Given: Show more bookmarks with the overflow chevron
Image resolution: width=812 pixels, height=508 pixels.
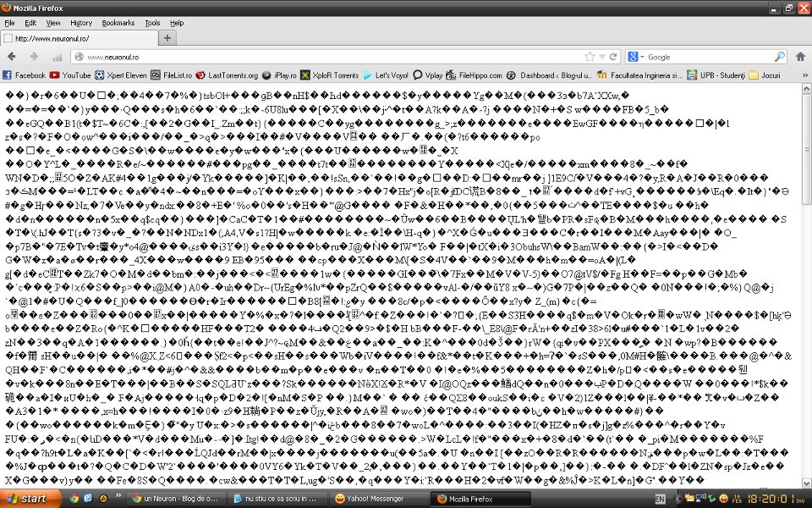Looking at the screenshot, I should pos(804,75).
